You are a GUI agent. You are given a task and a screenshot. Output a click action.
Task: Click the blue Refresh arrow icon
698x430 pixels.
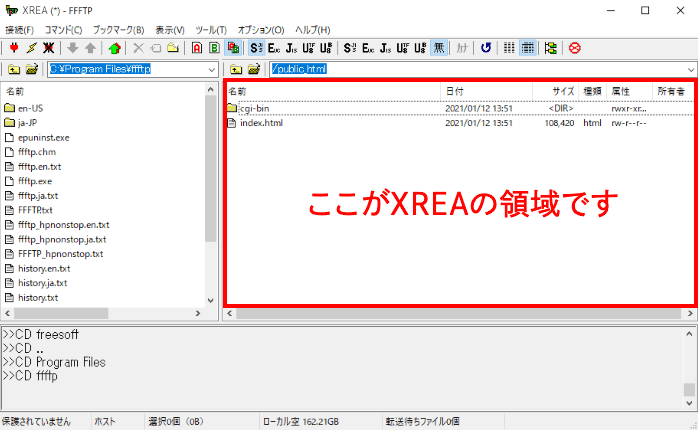(x=486, y=47)
